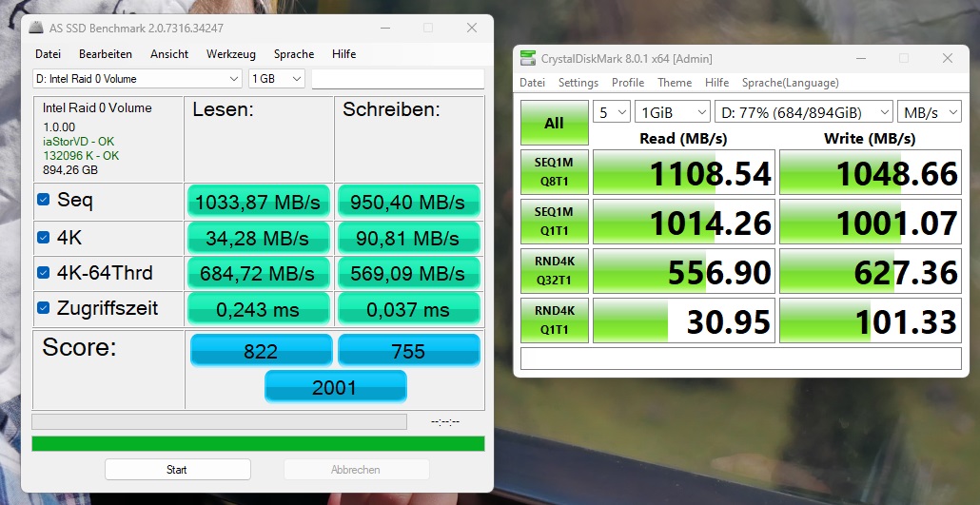Click the RND4K Q32T1 read result 556.90
The image size is (980, 505).
[684, 271]
